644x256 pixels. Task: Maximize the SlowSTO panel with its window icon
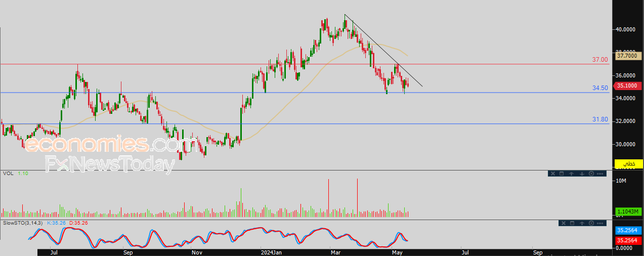pos(572,223)
